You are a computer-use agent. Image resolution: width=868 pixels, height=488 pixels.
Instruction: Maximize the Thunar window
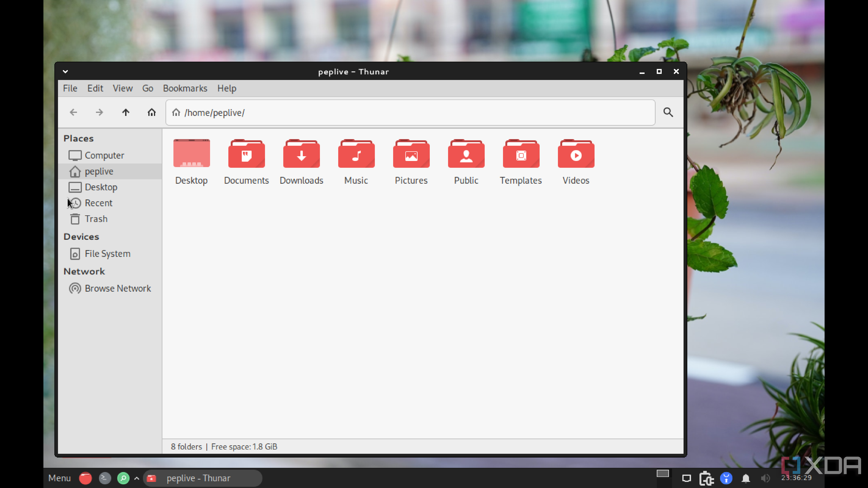coord(659,71)
